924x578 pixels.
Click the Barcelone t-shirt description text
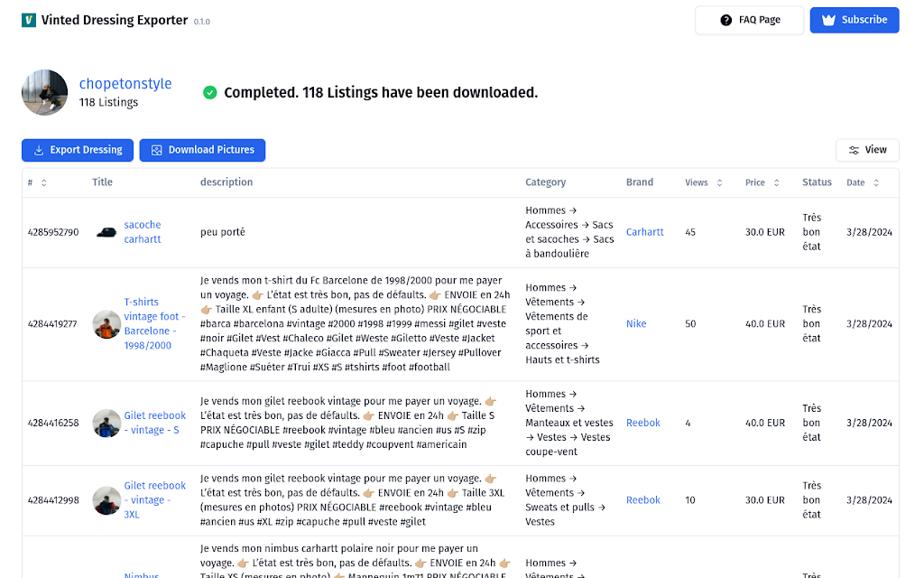click(x=356, y=324)
